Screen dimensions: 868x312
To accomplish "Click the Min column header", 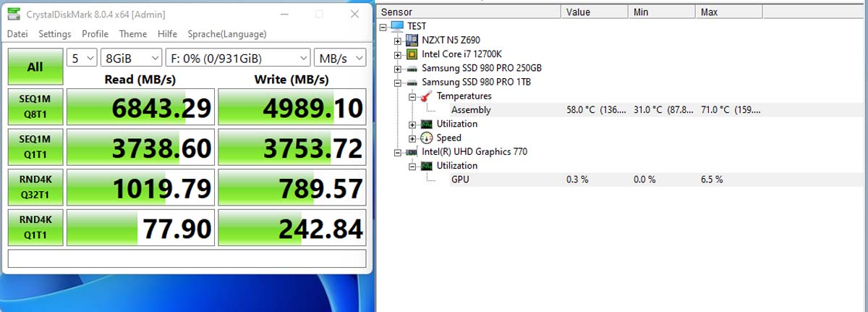I will [x=662, y=12].
